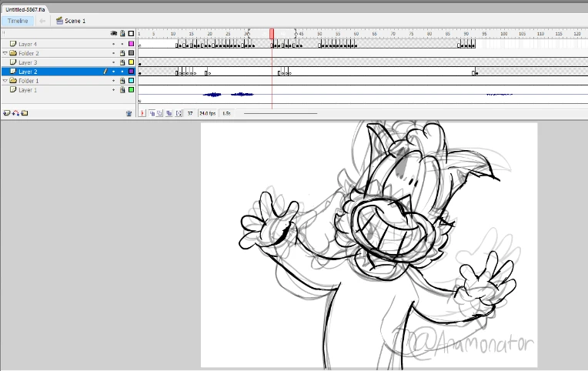The width and height of the screenshot is (588, 371).
Task: Click the Untitled-5867.fla document tab
Action: 25,9
